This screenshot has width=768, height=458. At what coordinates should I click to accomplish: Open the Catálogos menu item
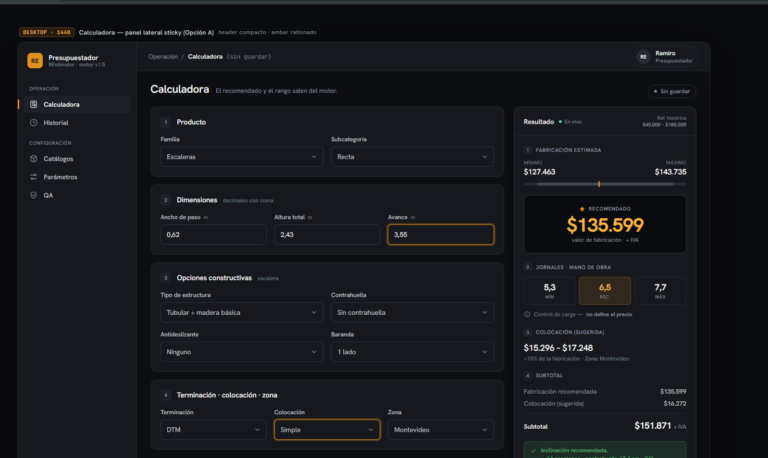77,159
